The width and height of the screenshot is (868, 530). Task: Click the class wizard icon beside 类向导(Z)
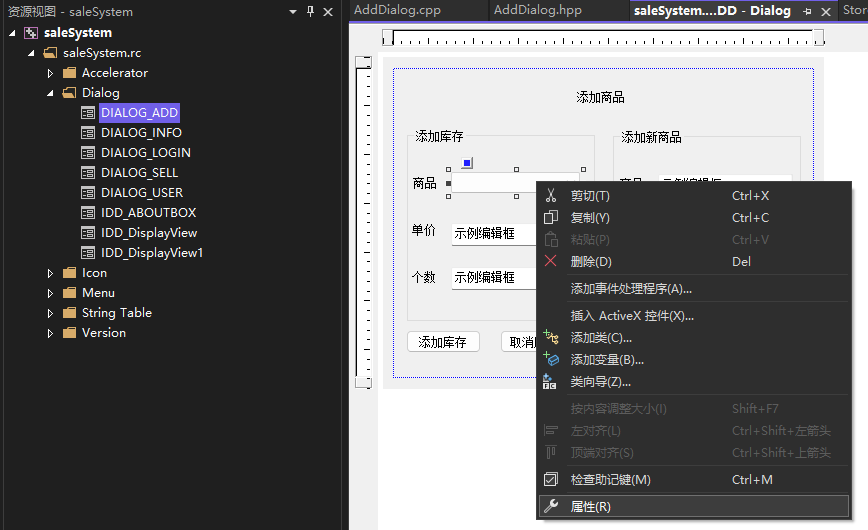tap(549, 382)
